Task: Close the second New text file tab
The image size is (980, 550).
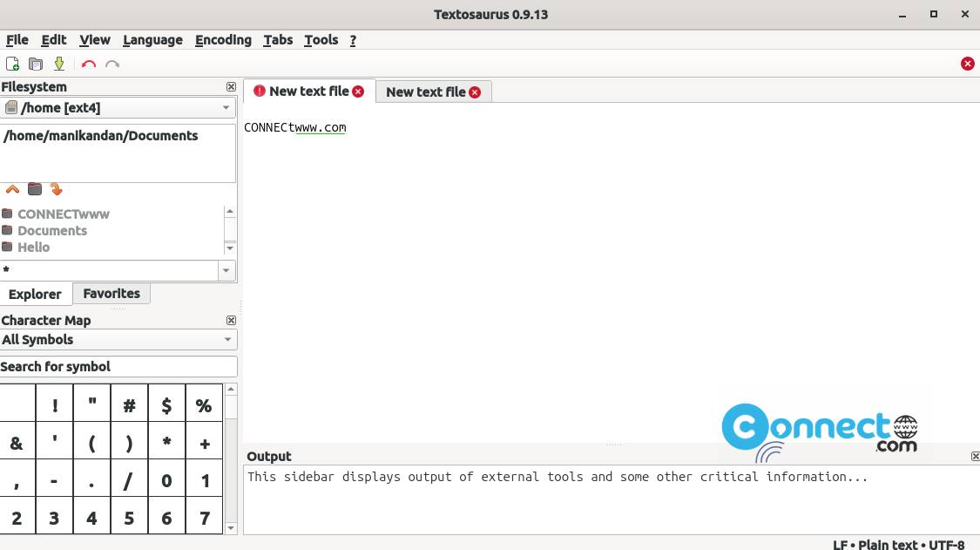Action: pos(475,92)
